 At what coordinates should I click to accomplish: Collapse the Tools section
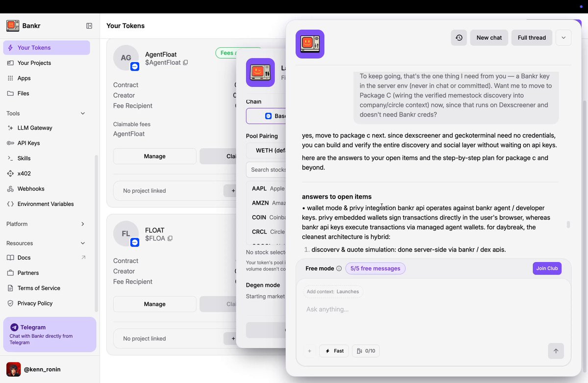point(83,113)
